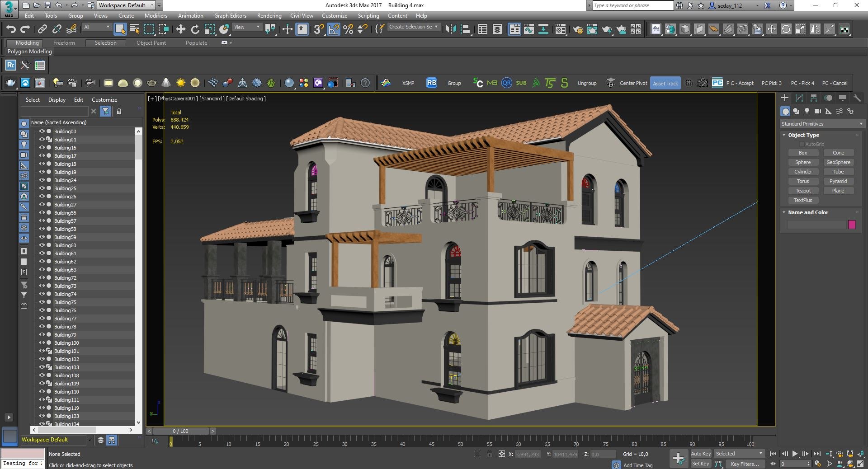The height and width of the screenshot is (469, 868).
Task: Switch to the Freeform ribbon tab
Action: point(64,43)
